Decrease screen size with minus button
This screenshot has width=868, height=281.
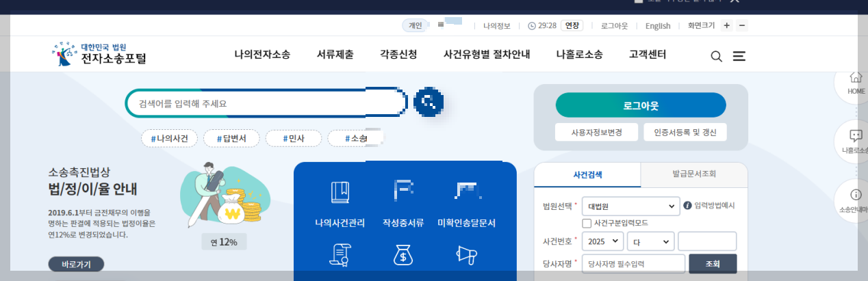(x=742, y=26)
